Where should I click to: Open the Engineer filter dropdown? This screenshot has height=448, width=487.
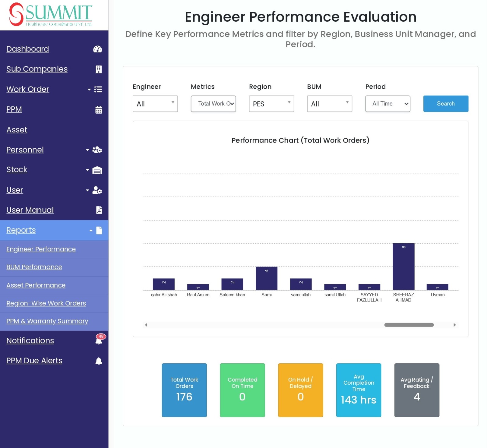155,104
